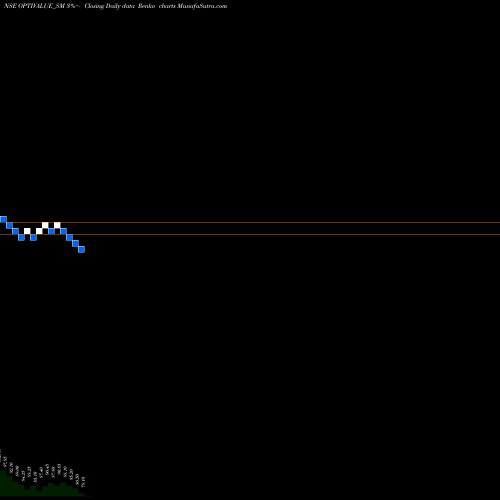
Task: Click the lower orange horizontal level line
Action: [x=250, y=234]
